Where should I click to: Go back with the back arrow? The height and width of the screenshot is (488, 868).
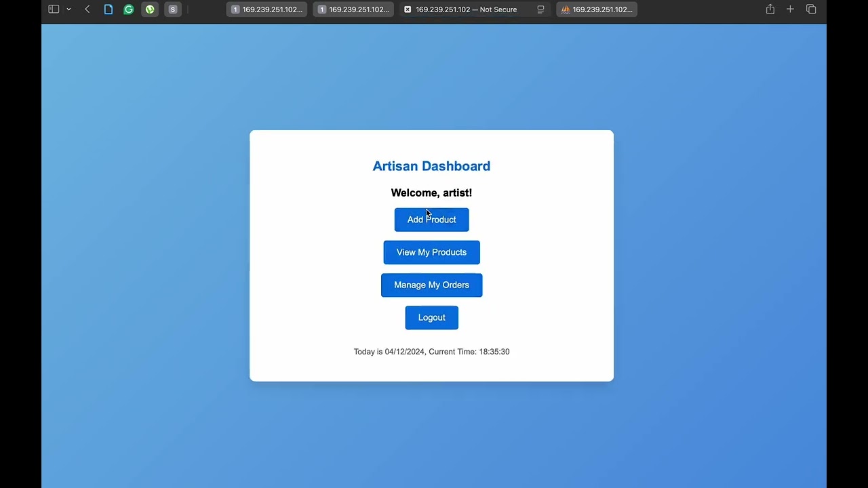[87, 9]
